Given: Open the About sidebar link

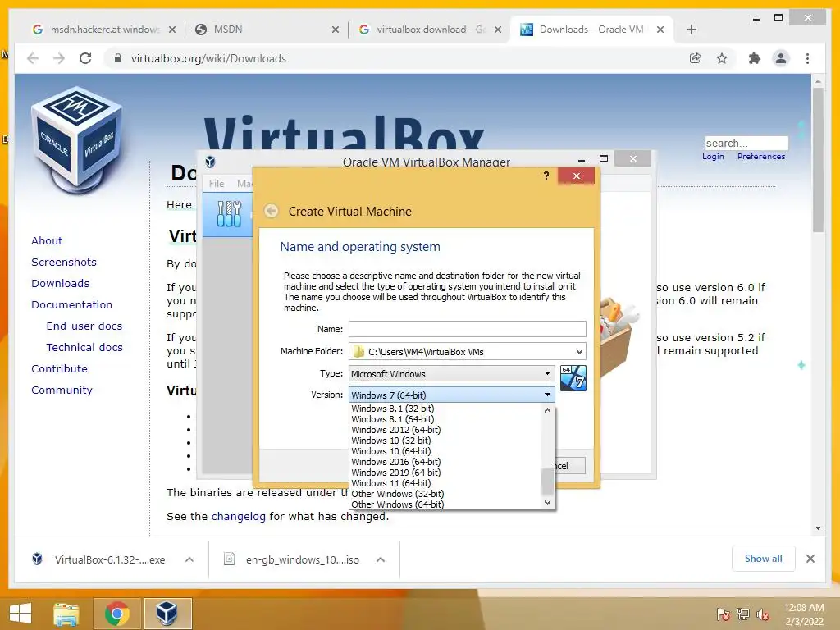Looking at the screenshot, I should pyautogui.click(x=47, y=240).
